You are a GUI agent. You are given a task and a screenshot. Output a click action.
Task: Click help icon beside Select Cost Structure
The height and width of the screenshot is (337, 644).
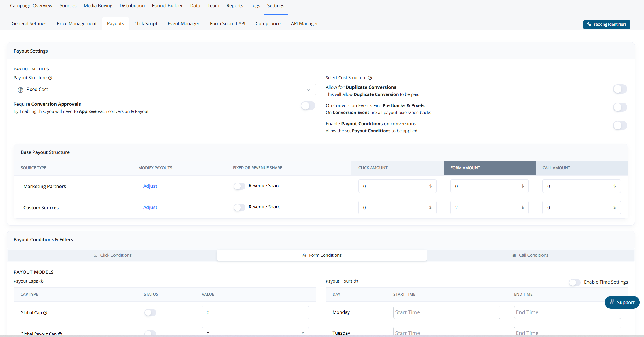[x=370, y=78]
